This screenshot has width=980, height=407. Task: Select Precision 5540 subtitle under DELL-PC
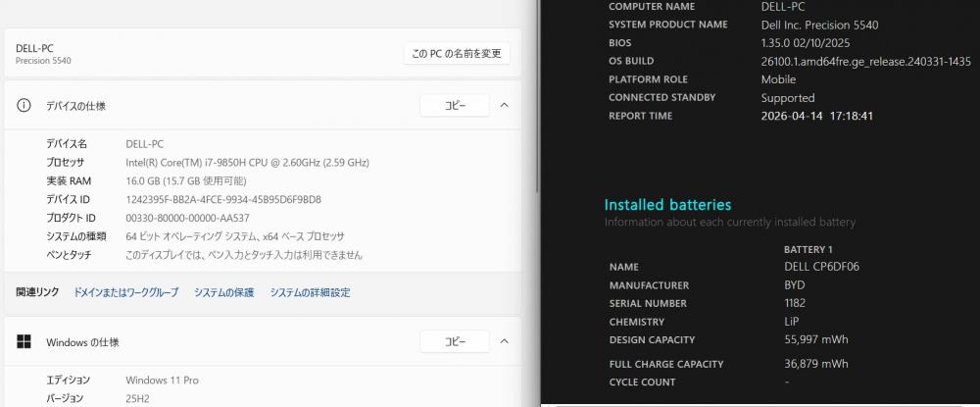43,61
